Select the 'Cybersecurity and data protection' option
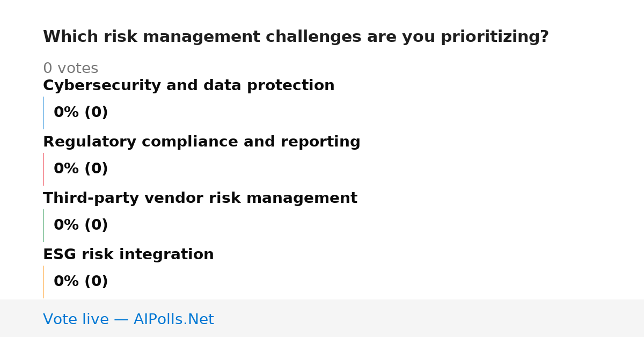 188,85
